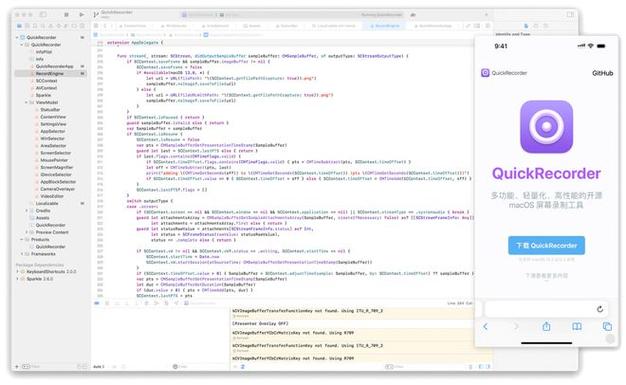Click the branch icon beside QuickRecorder scheme
The image size is (626, 385).
(96, 14)
